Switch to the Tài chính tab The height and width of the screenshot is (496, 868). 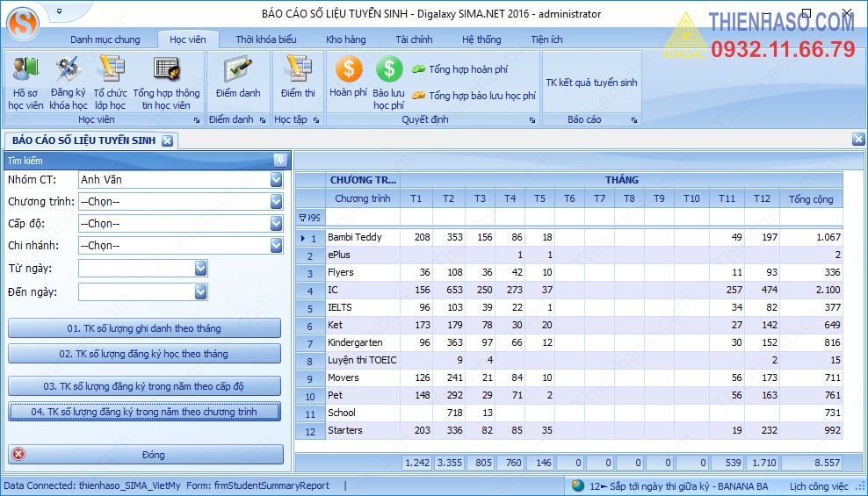tap(414, 40)
